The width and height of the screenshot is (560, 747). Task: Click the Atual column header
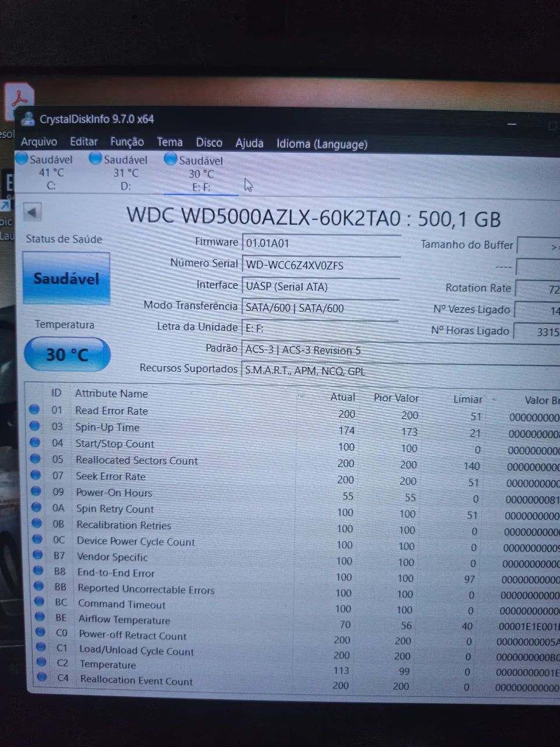pyautogui.click(x=342, y=397)
